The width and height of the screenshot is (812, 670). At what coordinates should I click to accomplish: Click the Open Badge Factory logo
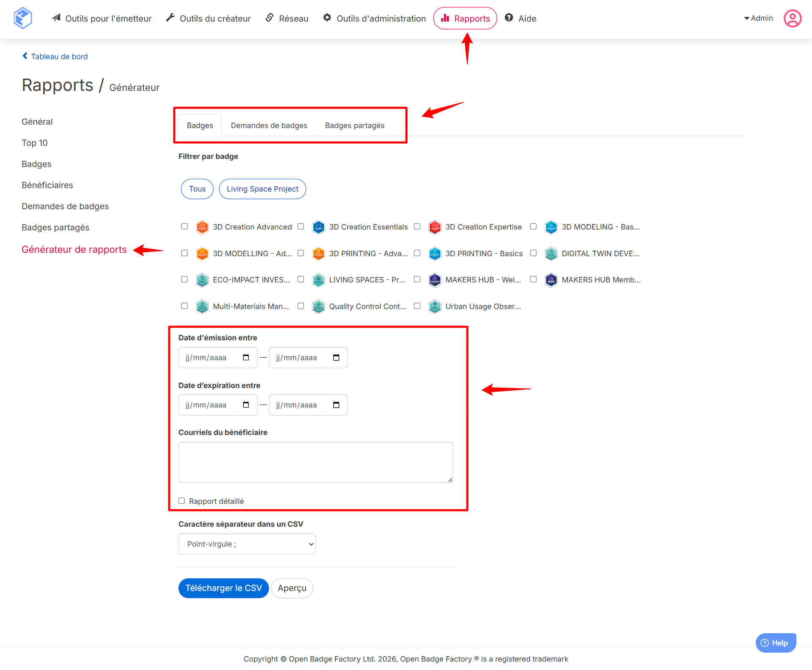pos(23,18)
